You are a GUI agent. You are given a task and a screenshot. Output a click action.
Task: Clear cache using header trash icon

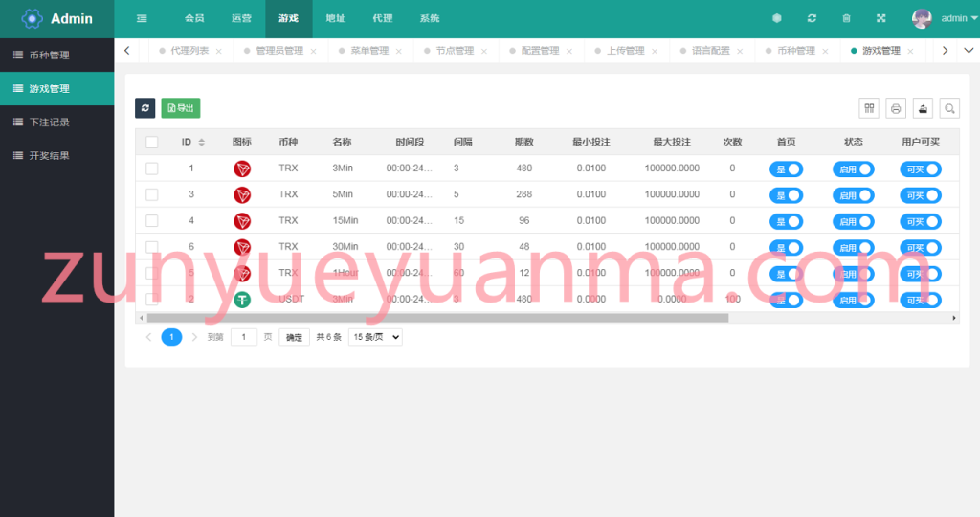[846, 18]
